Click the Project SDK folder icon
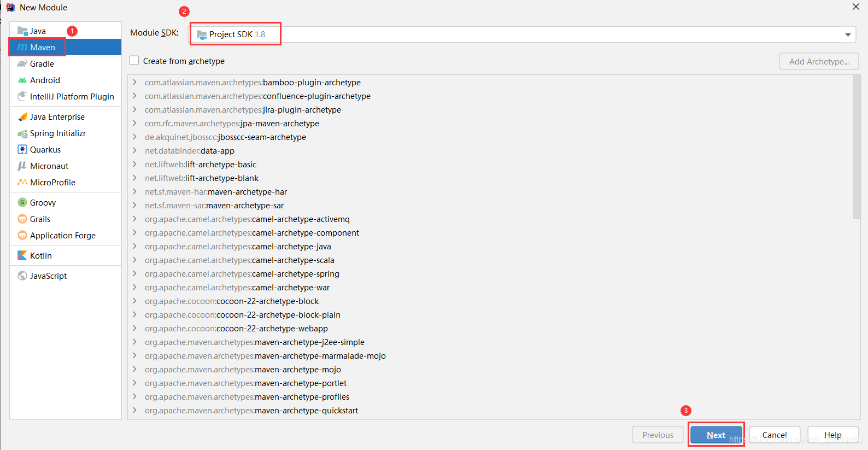The image size is (868, 450). [x=202, y=34]
